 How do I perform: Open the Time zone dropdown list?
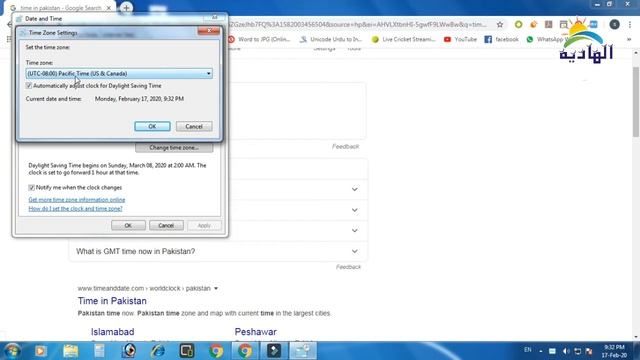tap(119, 73)
